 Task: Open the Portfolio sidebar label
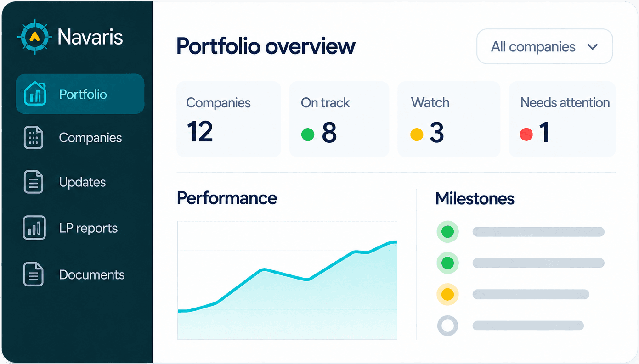pyautogui.click(x=83, y=95)
